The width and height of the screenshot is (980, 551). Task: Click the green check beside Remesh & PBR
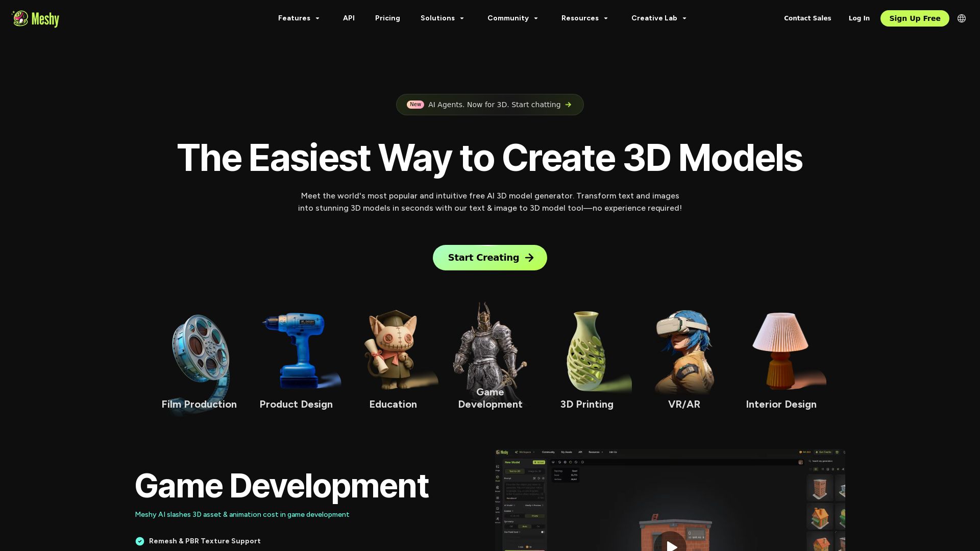pos(140,541)
